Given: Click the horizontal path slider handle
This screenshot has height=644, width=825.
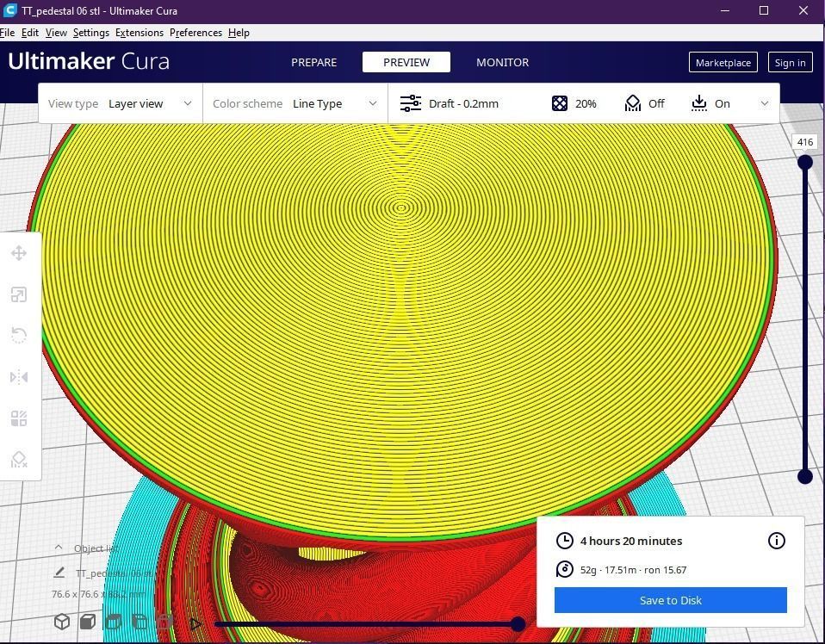Looking at the screenshot, I should pyautogui.click(x=518, y=624).
